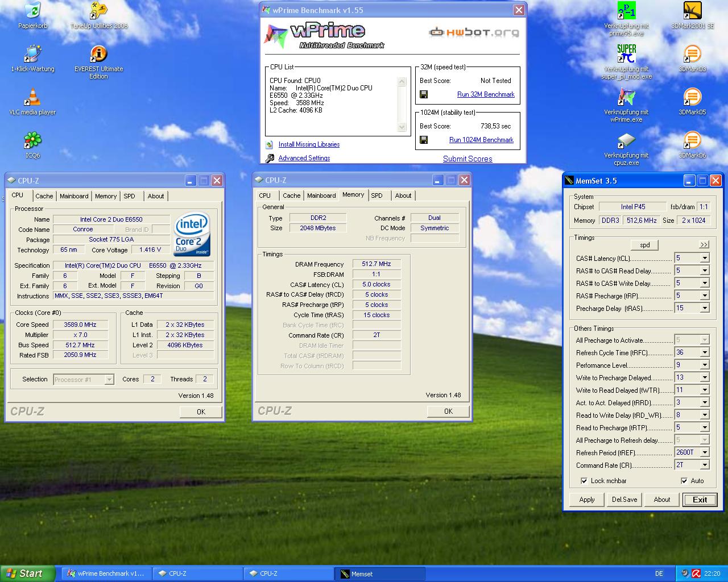Click the >> expand button in MemSet
Screen dimensions: 728x582
[x=704, y=244]
